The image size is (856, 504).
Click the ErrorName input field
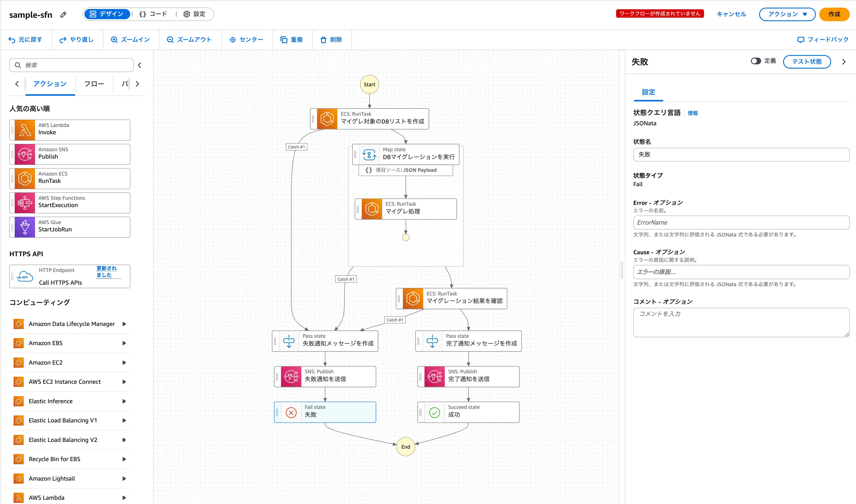741,222
